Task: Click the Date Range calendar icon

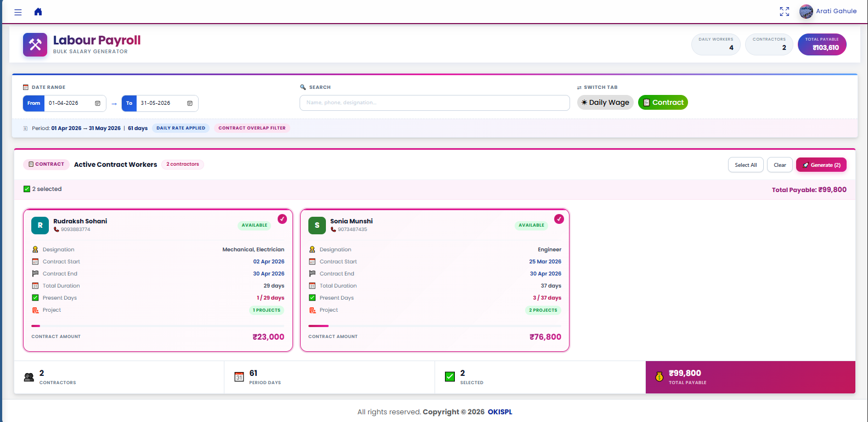Action: click(x=26, y=87)
